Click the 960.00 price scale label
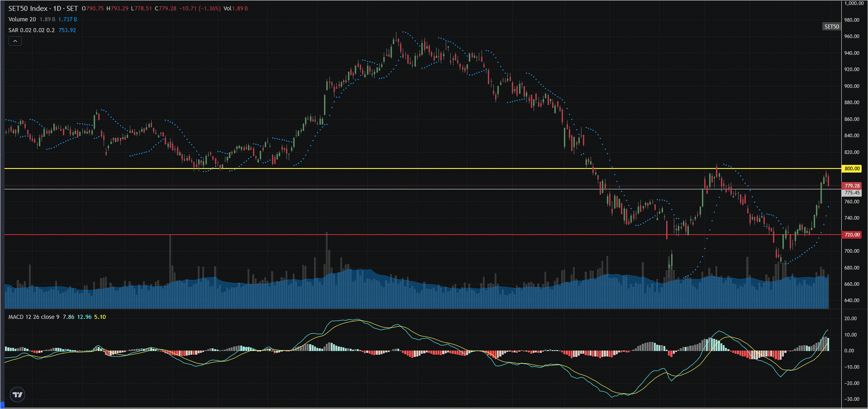 click(852, 36)
